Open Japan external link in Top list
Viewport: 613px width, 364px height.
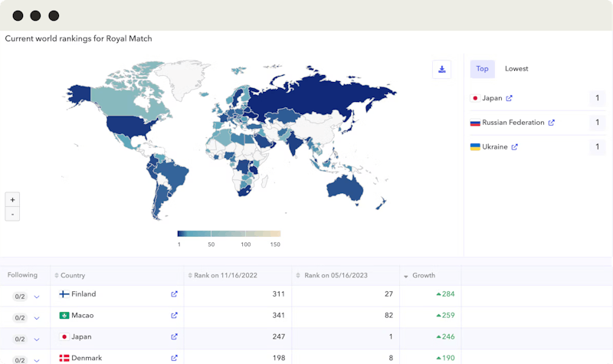[x=510, y=99]
